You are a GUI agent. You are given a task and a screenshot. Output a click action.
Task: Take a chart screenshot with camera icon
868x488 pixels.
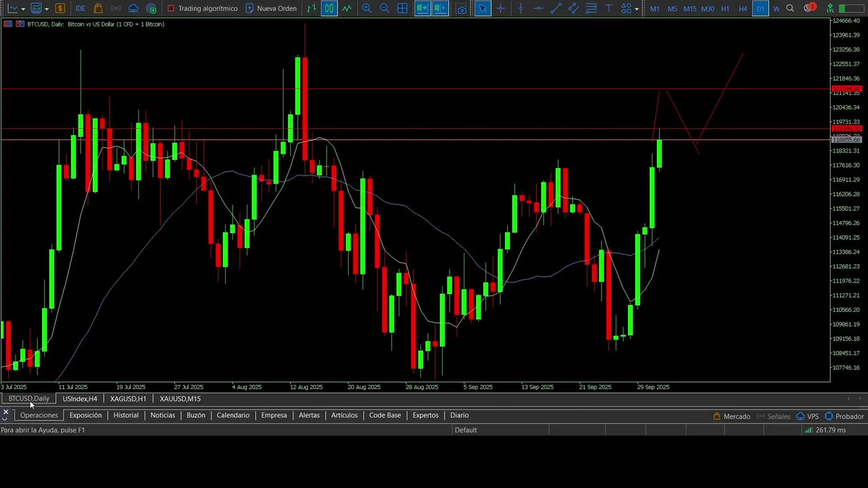(x=461, y=8)
